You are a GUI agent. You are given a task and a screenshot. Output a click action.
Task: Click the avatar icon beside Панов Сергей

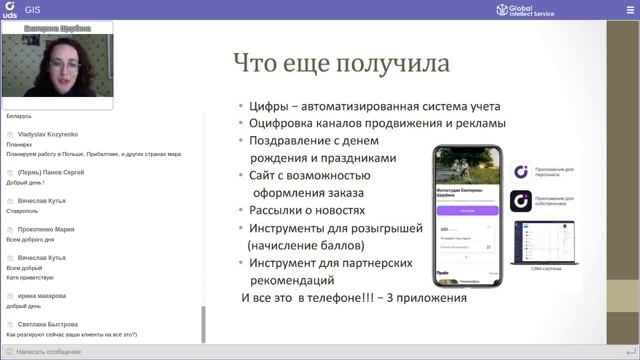coord(10,173)
